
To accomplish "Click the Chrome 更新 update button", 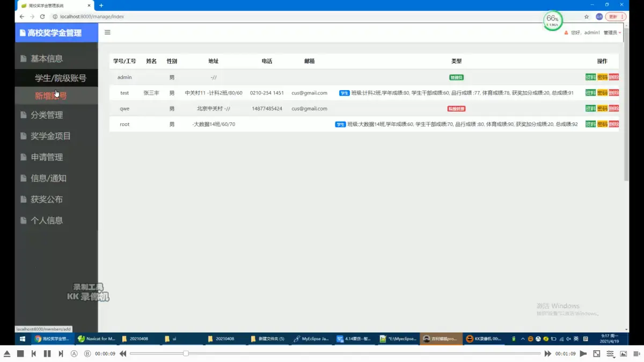I will click(x=616, y=17).
